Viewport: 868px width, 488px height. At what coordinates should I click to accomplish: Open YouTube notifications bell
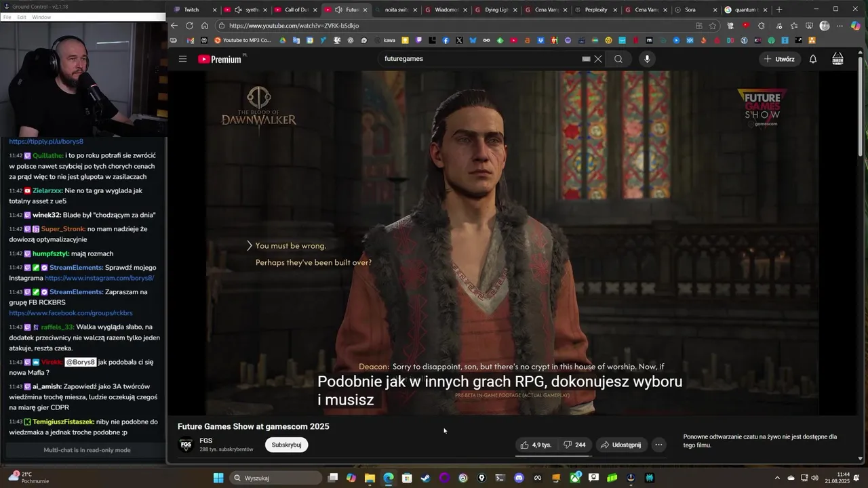(813, 59)
